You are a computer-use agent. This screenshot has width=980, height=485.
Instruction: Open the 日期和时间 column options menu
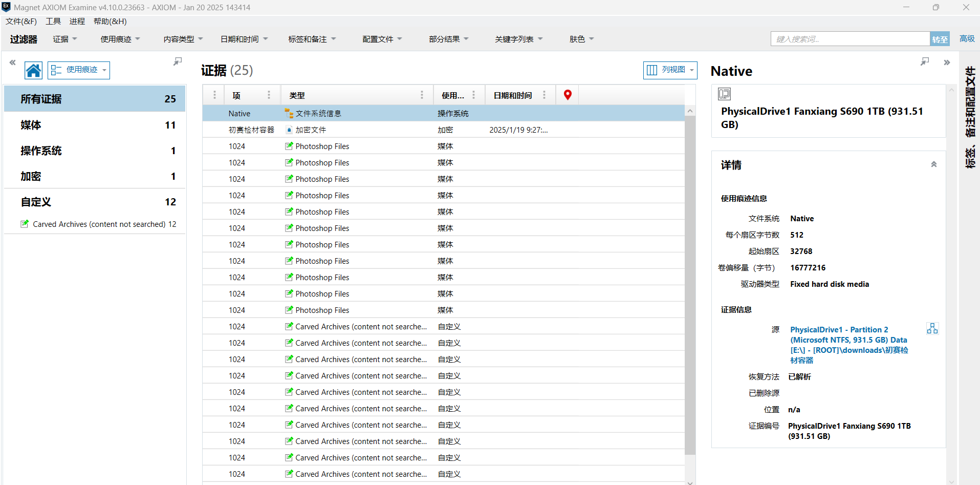(544, 95)
